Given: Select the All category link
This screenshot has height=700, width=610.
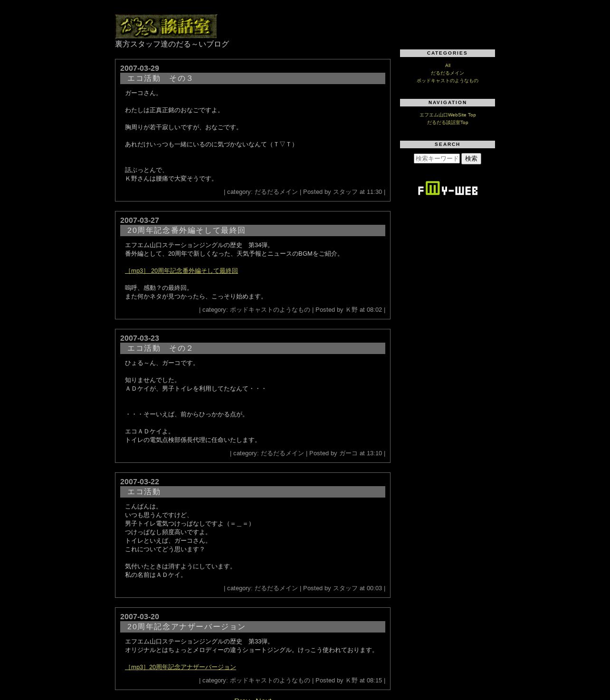Looking at the screenshot, I should [x=448, y=66].
